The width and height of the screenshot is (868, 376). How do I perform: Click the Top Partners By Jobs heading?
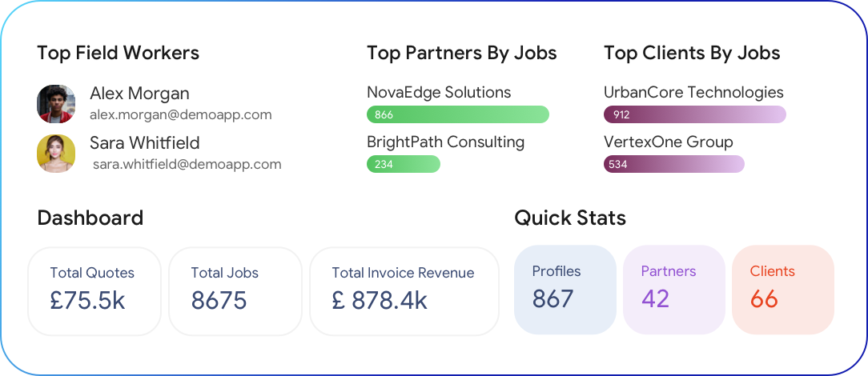pyautogui.click(x=461, y=54)
